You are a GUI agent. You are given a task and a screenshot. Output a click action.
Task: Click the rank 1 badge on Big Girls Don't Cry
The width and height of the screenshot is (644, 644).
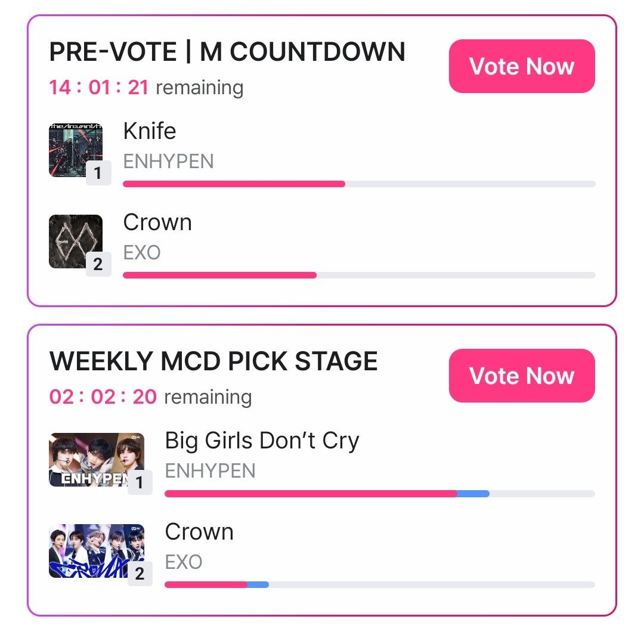(x=140, y=482)
